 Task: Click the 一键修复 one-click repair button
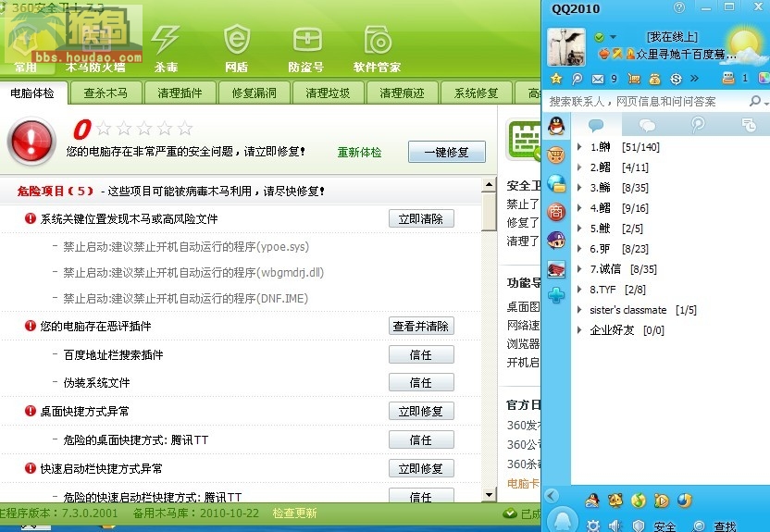tap(447, 152)
